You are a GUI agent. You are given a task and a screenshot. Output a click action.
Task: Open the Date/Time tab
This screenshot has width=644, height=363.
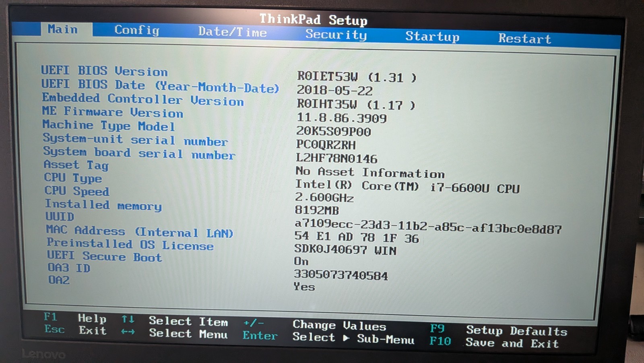coord(232,32)
